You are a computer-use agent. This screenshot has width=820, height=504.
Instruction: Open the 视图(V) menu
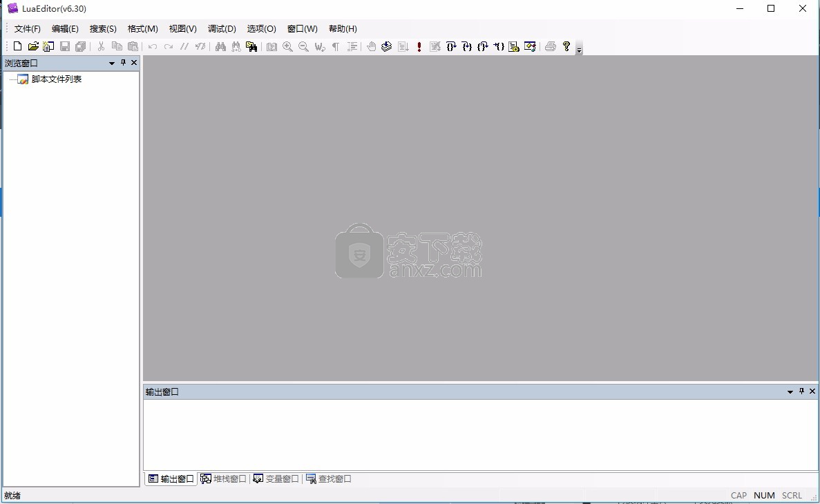coord(182,29)
